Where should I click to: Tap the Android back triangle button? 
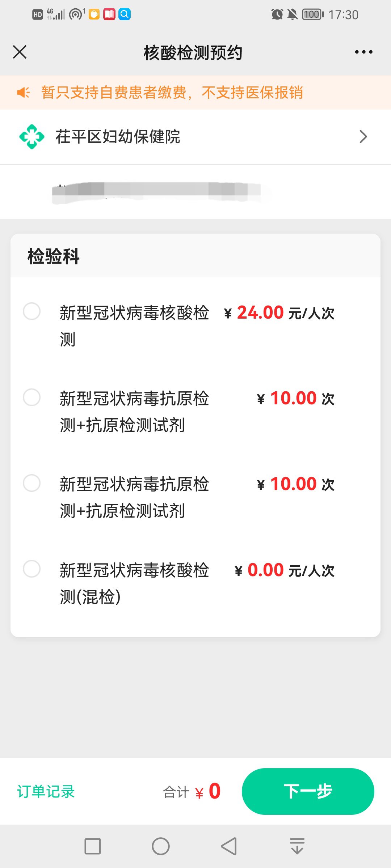229,846
